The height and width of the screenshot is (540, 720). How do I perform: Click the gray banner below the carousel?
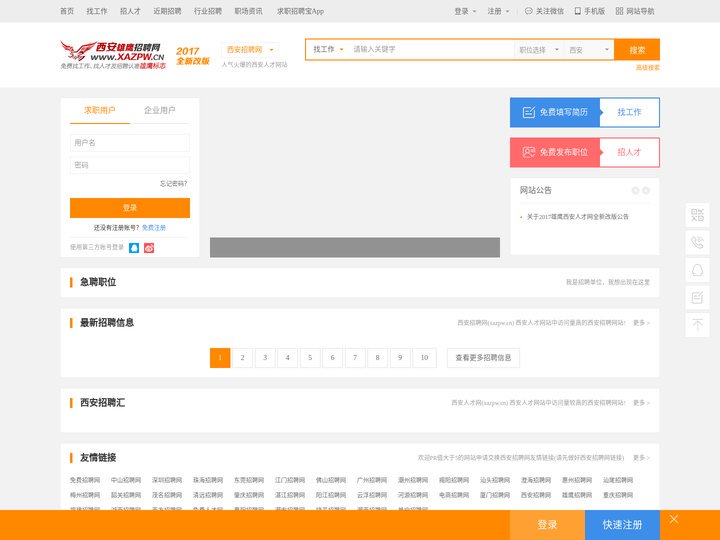[x=355, y=247]
